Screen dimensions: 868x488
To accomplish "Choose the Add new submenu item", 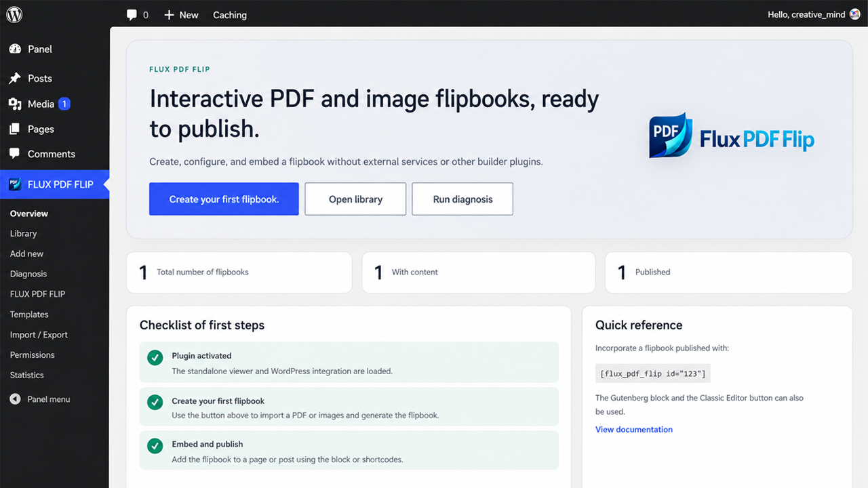I will (26, 253).
